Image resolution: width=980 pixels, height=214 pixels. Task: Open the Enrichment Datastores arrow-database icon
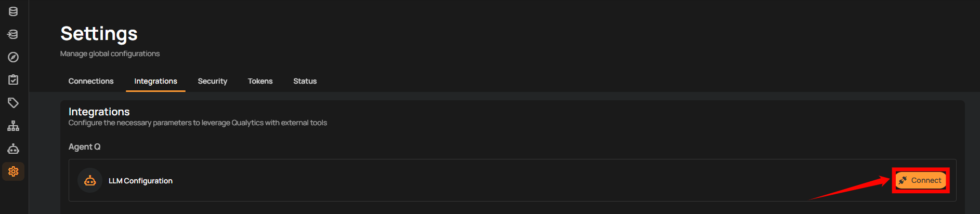click(14, 34)
